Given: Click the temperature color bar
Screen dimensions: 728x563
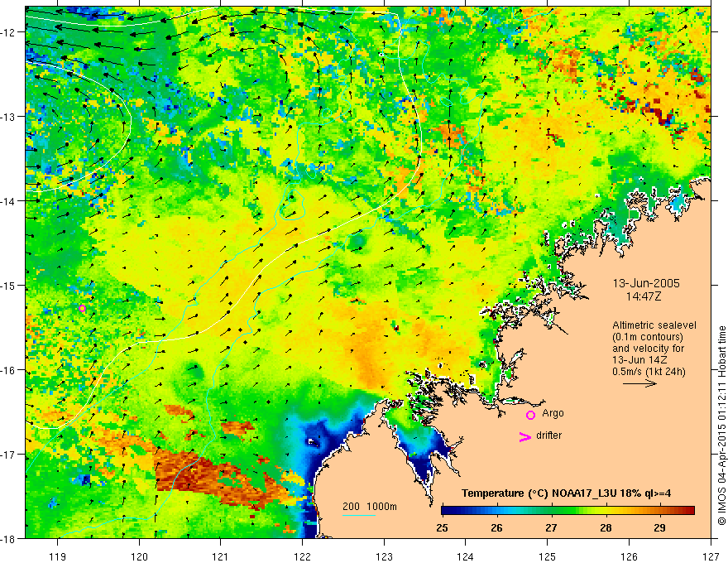Looking at the screenshot, I should (568, 510).
